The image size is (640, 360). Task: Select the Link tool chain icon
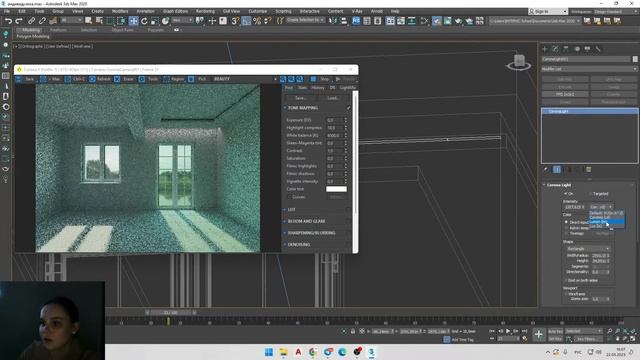tap(31, 20)
